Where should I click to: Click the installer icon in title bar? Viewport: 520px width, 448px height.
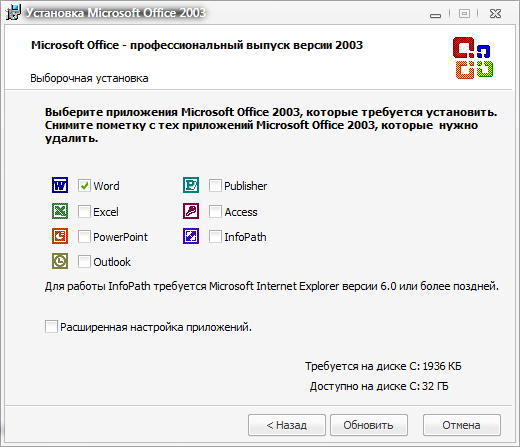click(x=13, y=12)
